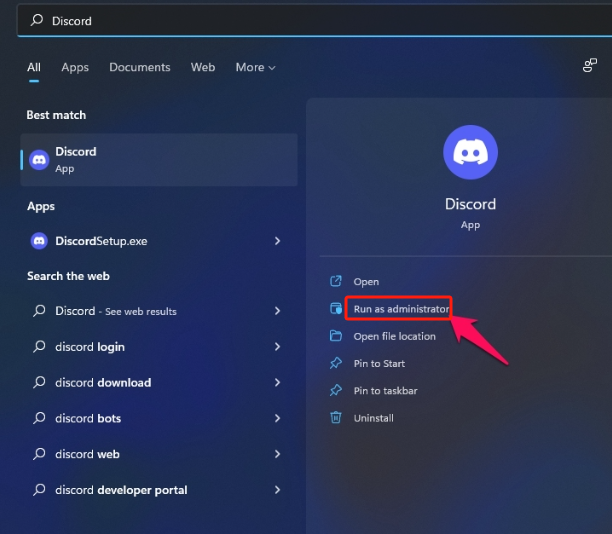Screen dimensions: 612x534
Task: Click the Pin to Start pin icon
Action: (336, 363)
